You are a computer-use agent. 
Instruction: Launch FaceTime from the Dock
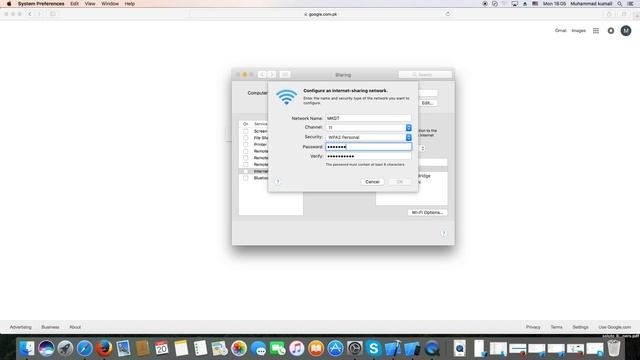click(278, 348)
